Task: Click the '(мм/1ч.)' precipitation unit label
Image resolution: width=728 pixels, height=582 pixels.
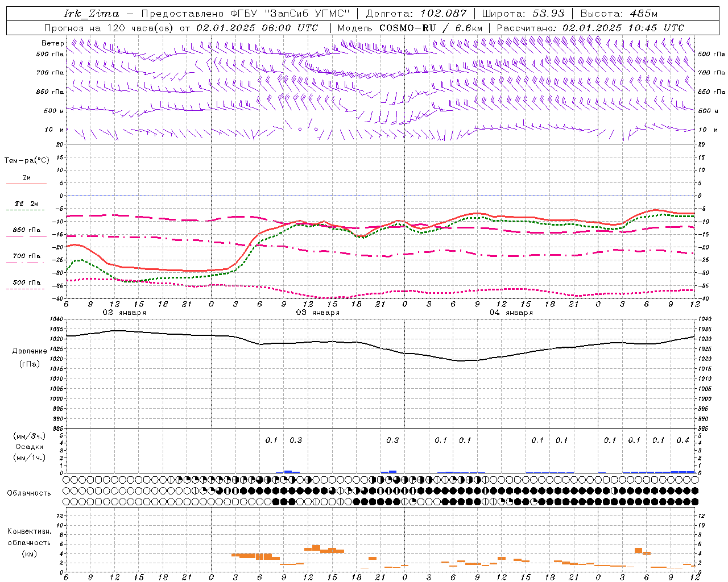Action: click(x=30, y=458)
